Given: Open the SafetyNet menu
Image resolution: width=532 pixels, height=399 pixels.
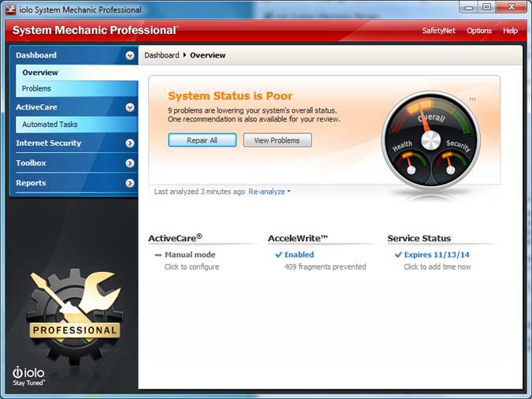Looking at the screenshot, I should (x=438, y=31).
